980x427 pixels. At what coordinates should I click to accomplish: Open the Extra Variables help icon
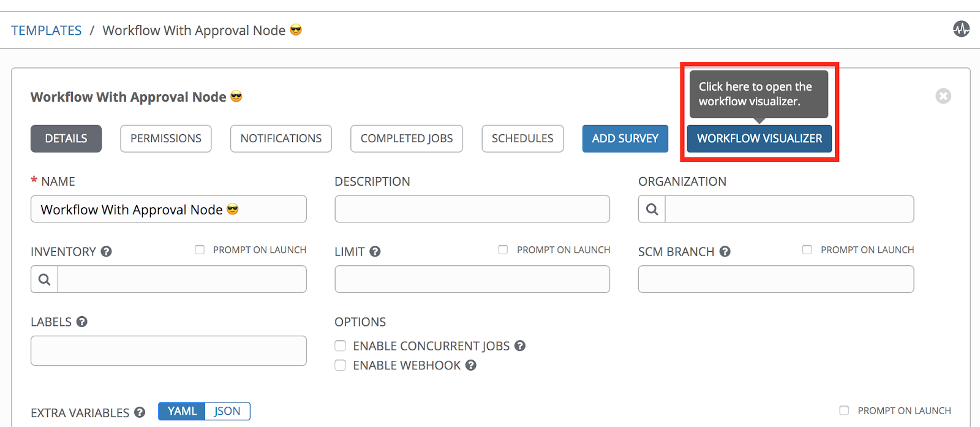(x=140, y=412)
